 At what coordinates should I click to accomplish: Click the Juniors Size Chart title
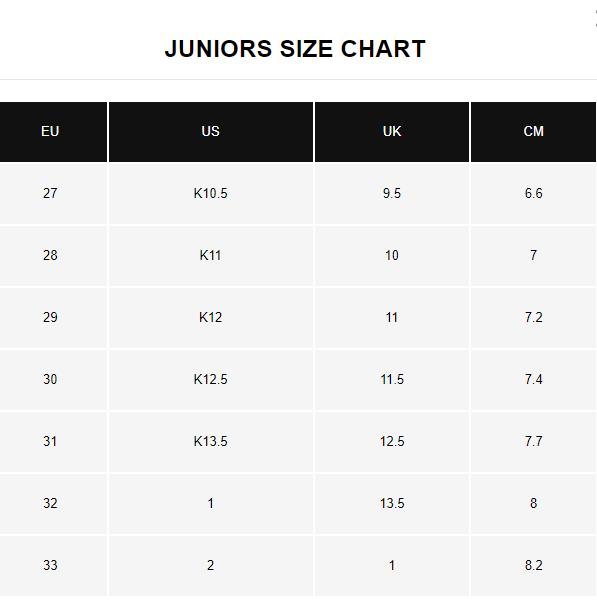click(295, 49)
